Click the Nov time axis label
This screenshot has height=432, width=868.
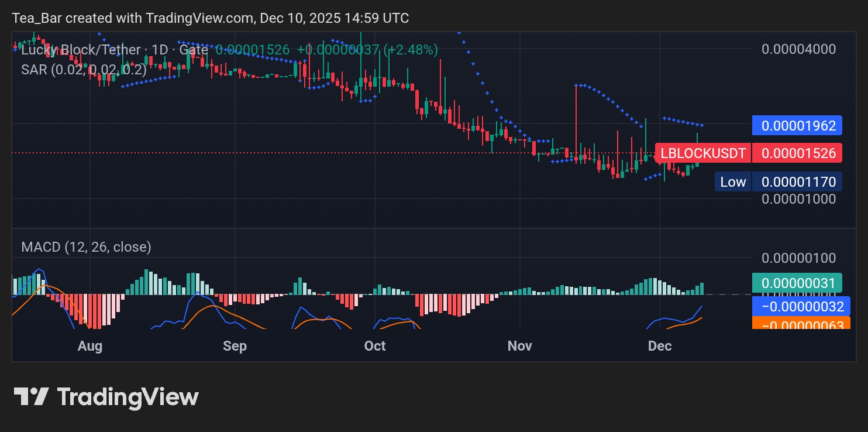coord(520,346)
